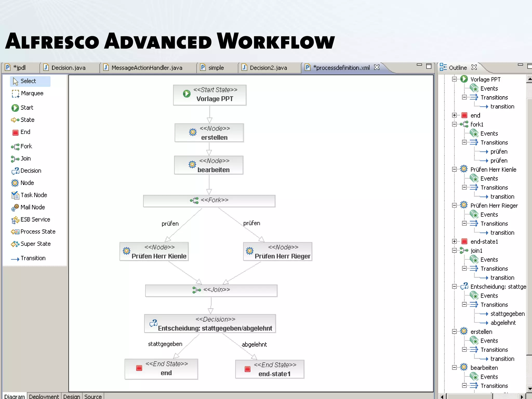
Task: Click the stattgegeben transition label in diagram
Action: (165, 344)
